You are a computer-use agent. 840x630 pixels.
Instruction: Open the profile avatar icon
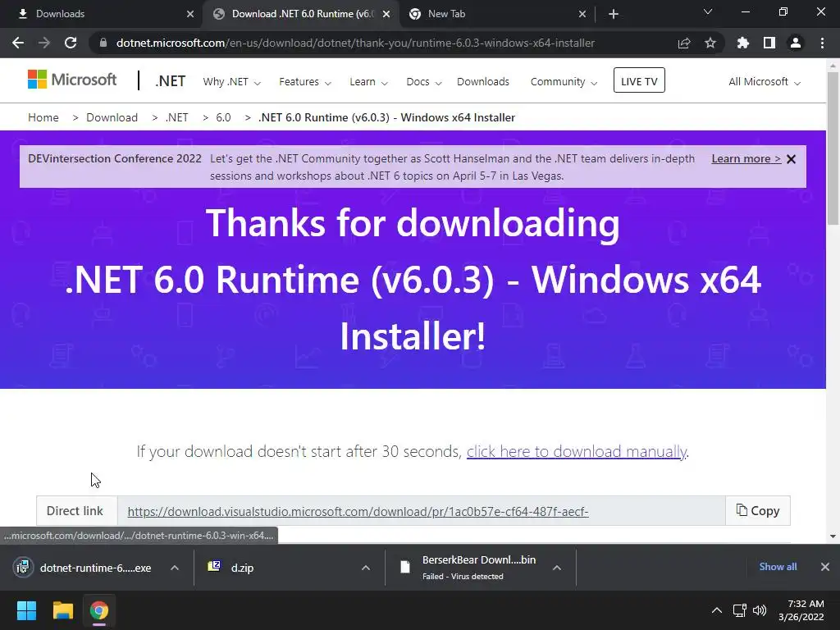(x=796, y=43)
